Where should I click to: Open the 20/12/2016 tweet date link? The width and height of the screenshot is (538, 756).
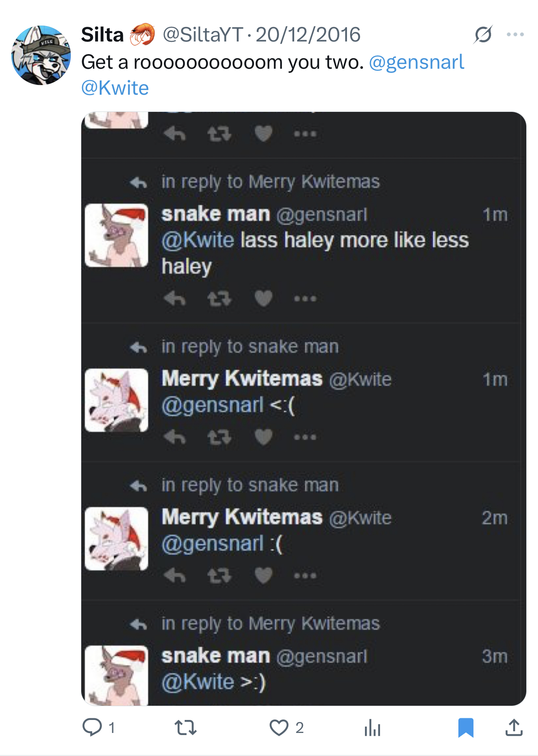pos(308,34)
